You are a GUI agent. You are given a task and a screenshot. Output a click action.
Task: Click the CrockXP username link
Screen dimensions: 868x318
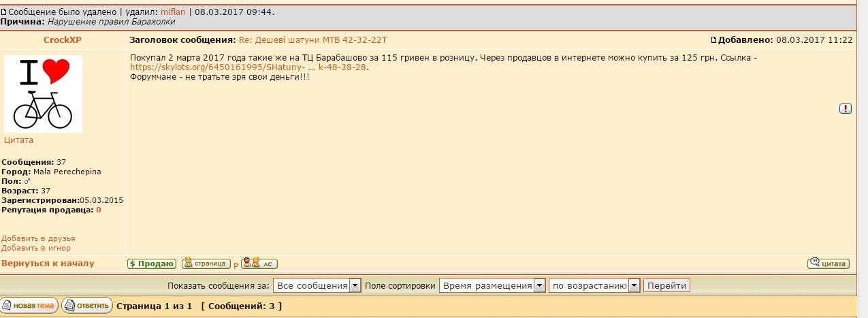[63, 40]
